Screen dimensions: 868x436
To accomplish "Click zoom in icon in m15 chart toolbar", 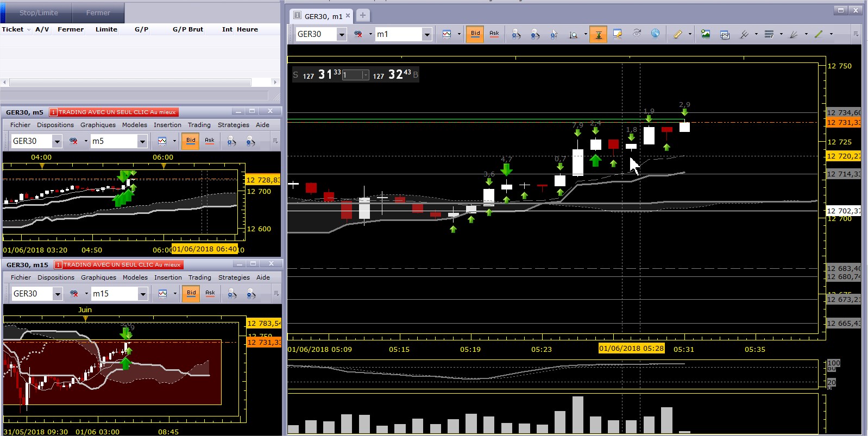I will [232, 294].
